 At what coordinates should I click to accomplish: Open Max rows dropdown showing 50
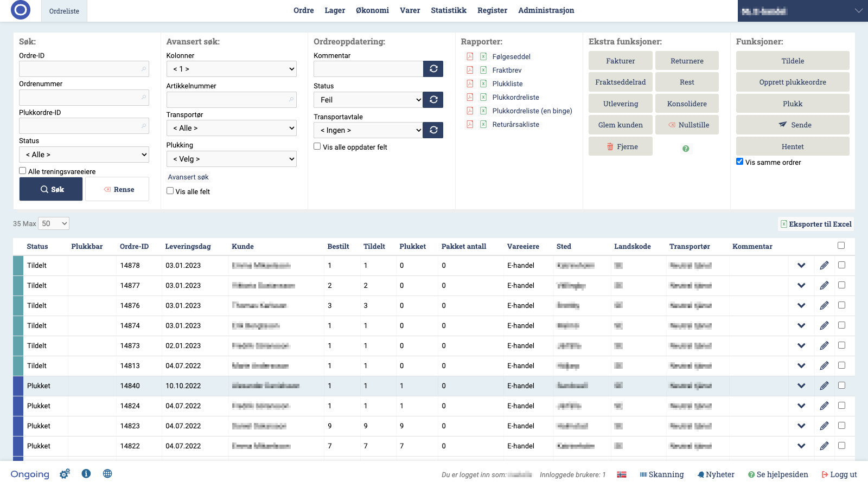(54, 223)
